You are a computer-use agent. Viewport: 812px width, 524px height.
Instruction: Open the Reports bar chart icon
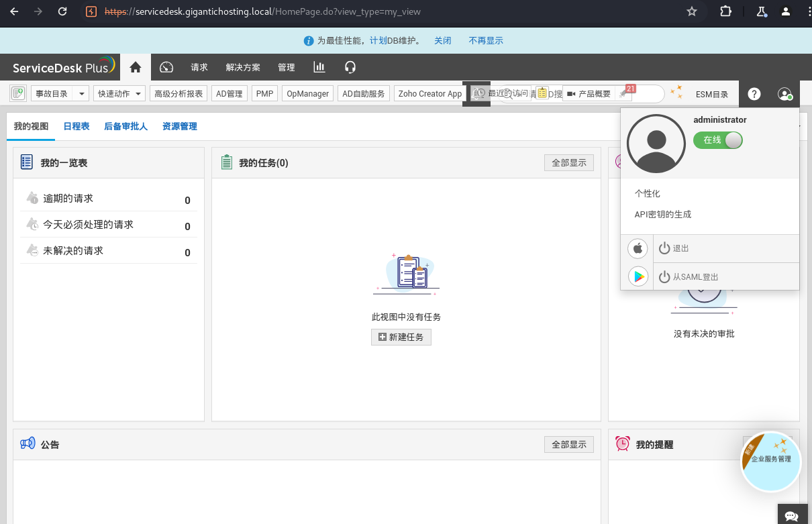tap(319, 67)
